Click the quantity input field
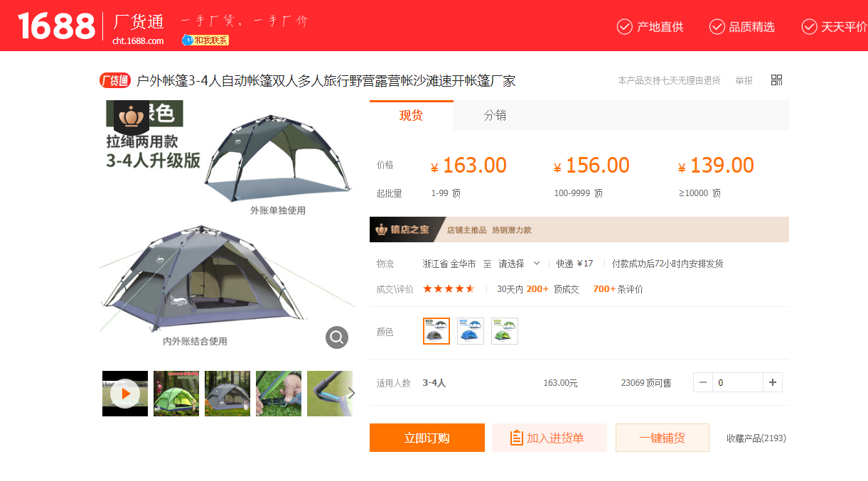 [738, 383]
